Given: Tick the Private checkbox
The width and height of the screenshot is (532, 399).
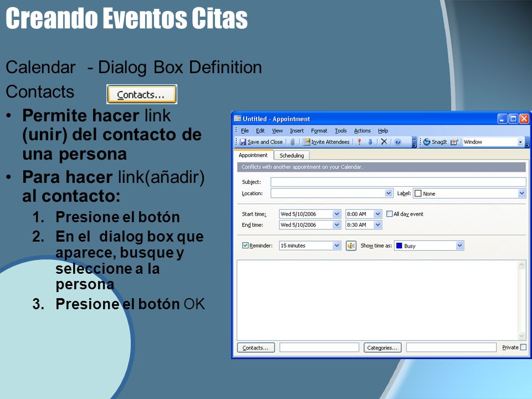Looking at the screenshot, I should pyautogui.click(x=524, y=347).
